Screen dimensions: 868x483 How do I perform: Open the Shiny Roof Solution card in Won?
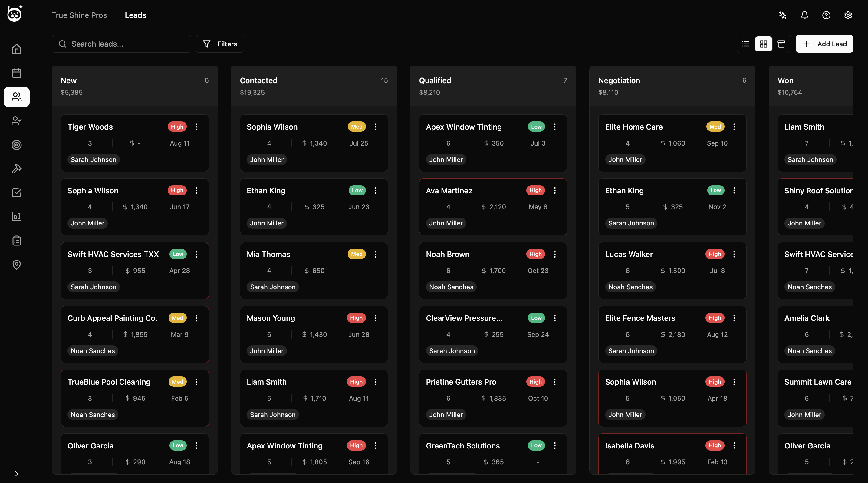816,207
